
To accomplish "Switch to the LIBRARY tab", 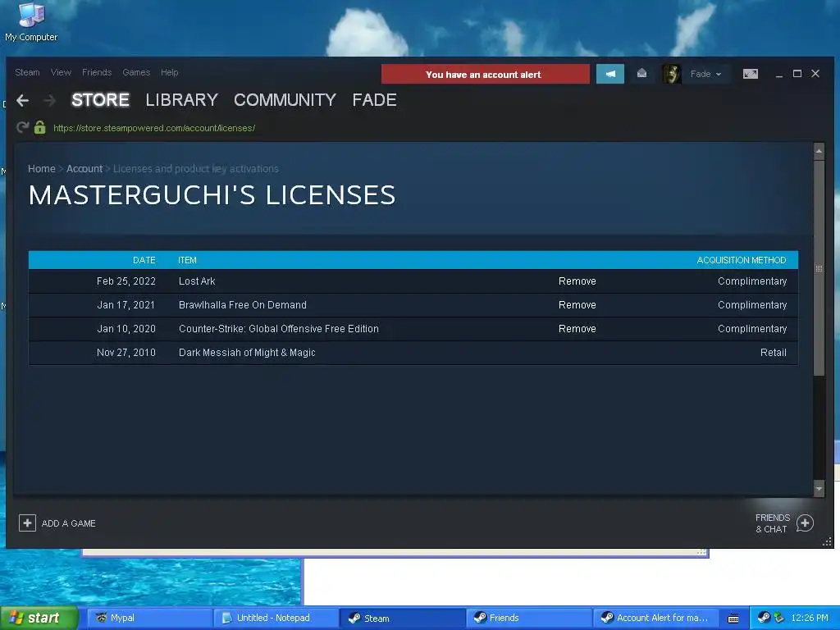I will 181,100.
